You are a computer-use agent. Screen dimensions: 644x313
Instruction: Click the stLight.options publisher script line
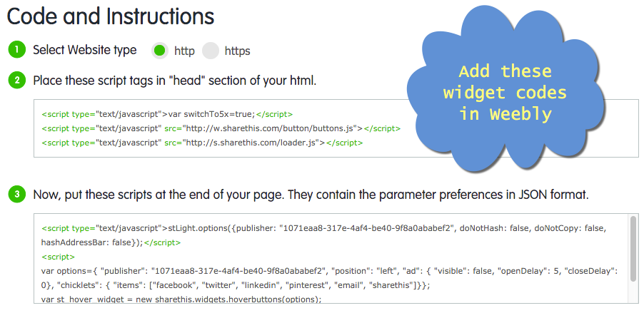[x=323, y=228]
